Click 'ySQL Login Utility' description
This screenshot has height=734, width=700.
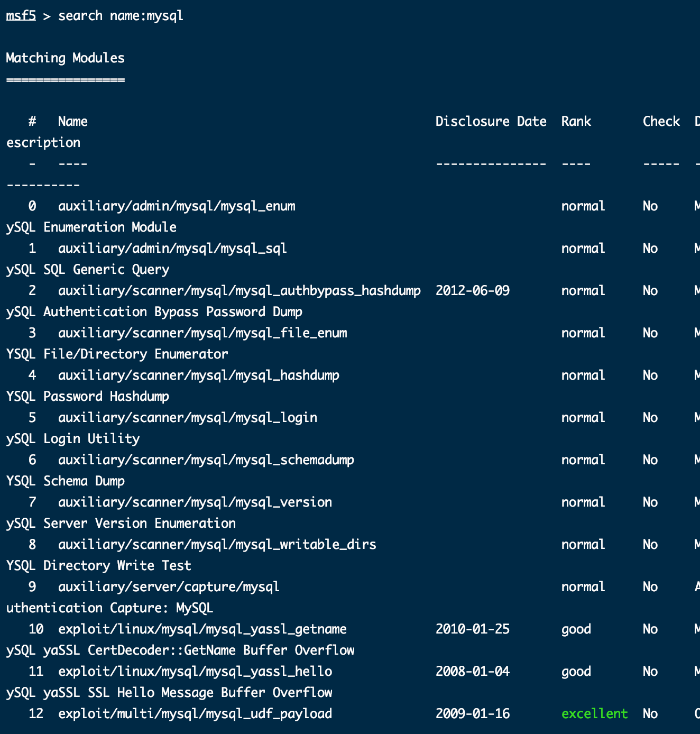(x=73, y=439)
